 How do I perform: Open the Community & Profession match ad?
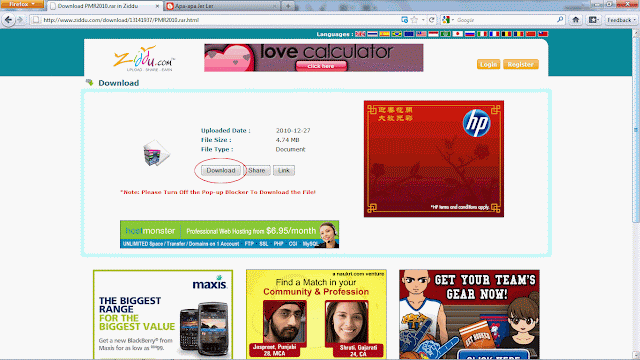click(316, 314)
